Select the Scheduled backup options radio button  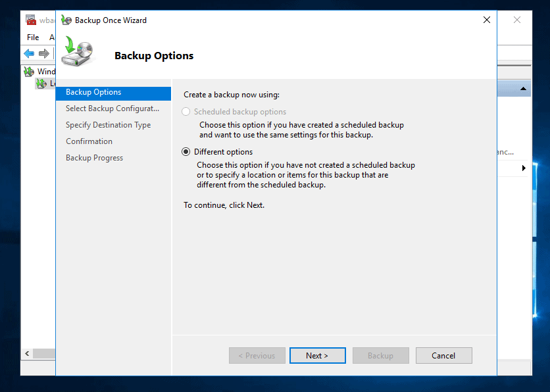point(186,112)
